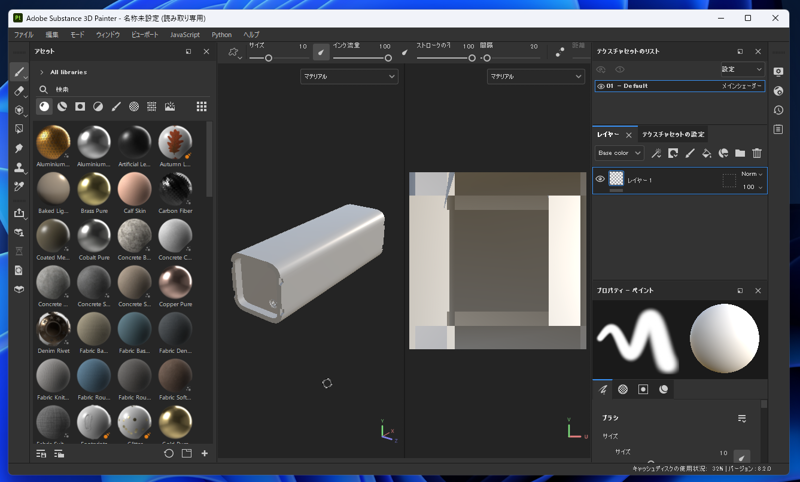800x482 pixels.
Task: Add a smart material layer icon
Action: click(723, 153)
